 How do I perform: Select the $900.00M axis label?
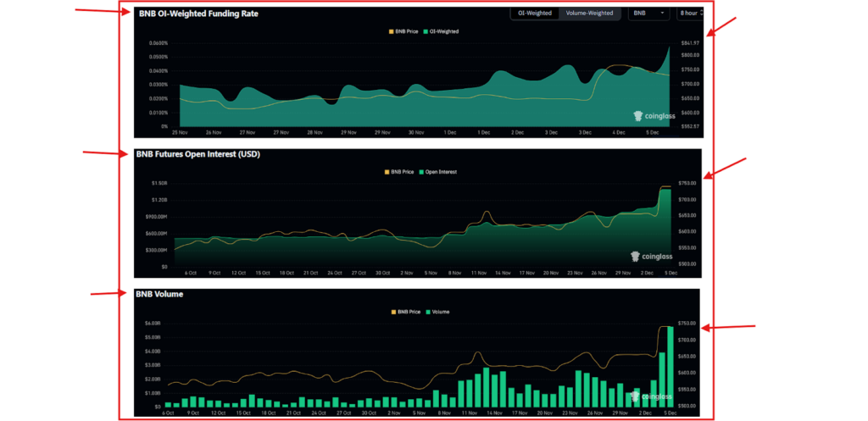[159, 217]
